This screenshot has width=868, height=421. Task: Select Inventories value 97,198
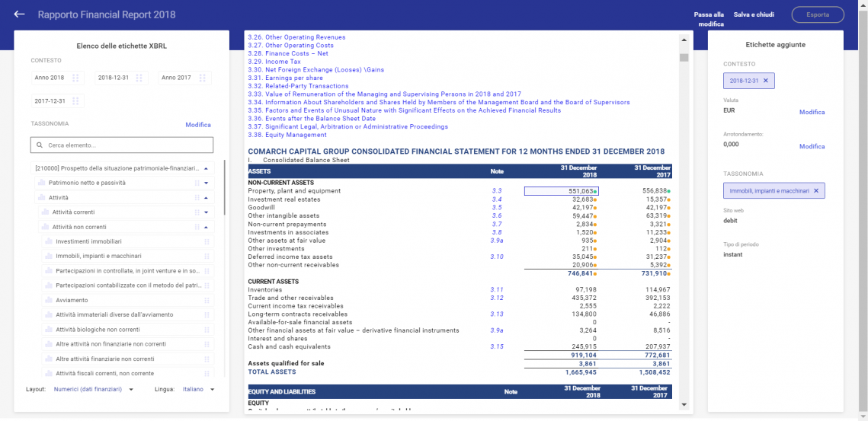(x=588, y=289)
